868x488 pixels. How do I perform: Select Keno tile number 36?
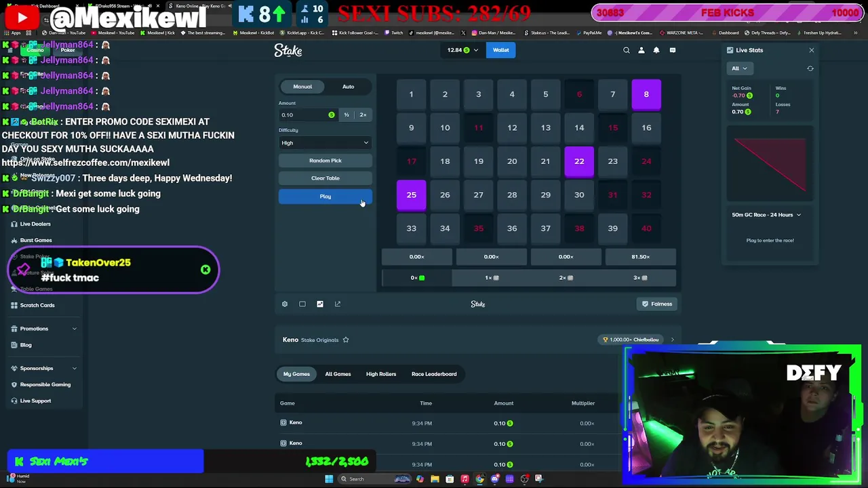[x=512, y=228]
